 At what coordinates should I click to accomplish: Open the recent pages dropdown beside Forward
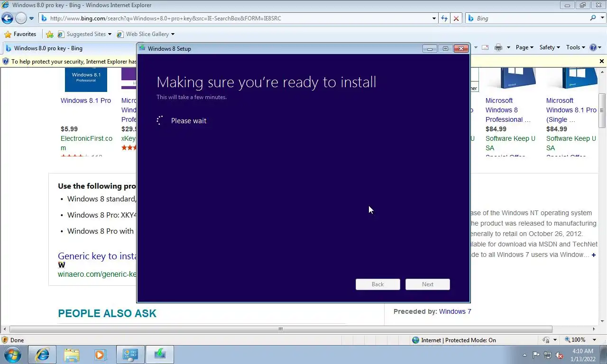click(x=32, y=18)
